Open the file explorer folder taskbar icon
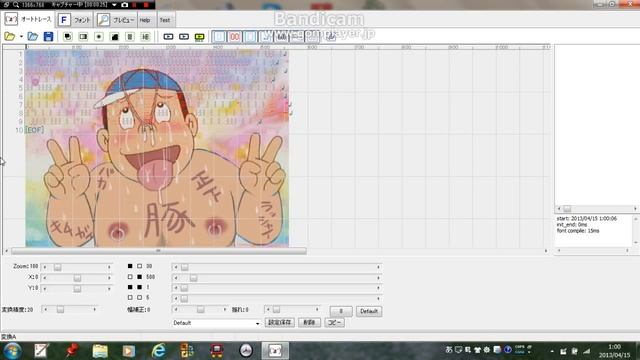Viewport: 640px width, 360px height. click(x=100, y=351)
